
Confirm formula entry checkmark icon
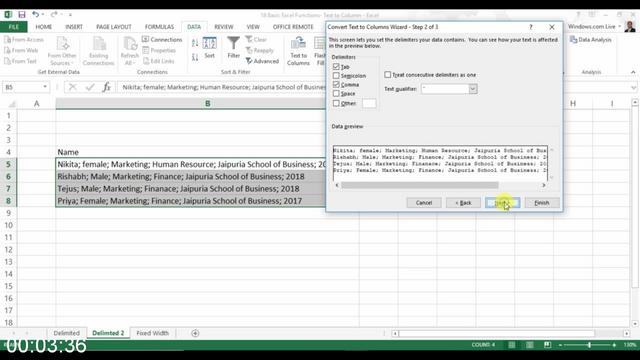[90, 87]
